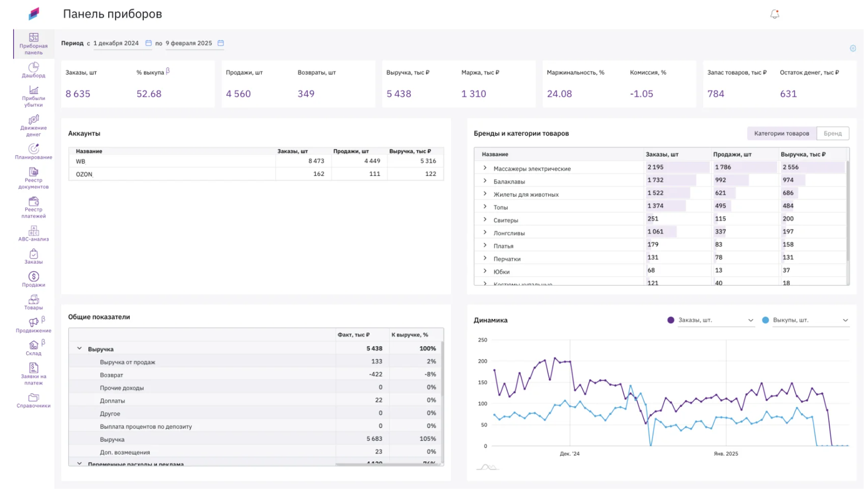Open the Справочники sidebar icon
Screen dimensions: 868x491
pyautogui.click(x=33, y=400)
